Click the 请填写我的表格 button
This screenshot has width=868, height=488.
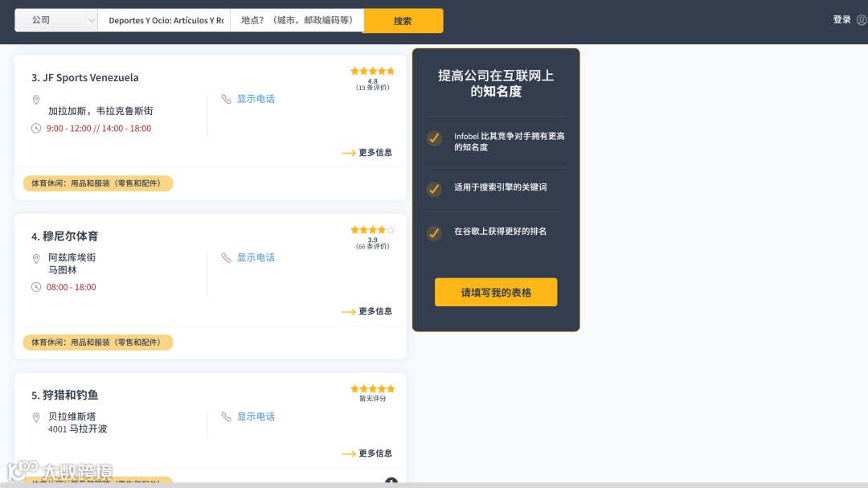pos(496,293)
